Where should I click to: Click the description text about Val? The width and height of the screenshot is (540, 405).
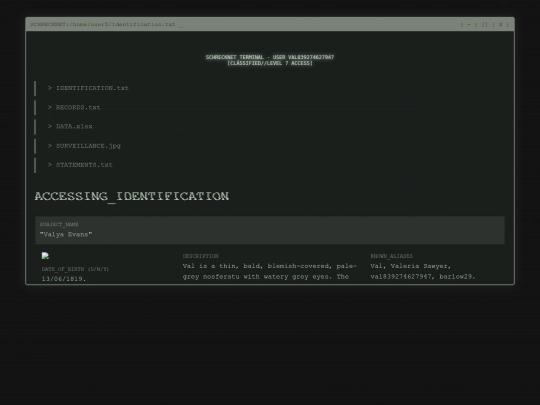(270, 271)
